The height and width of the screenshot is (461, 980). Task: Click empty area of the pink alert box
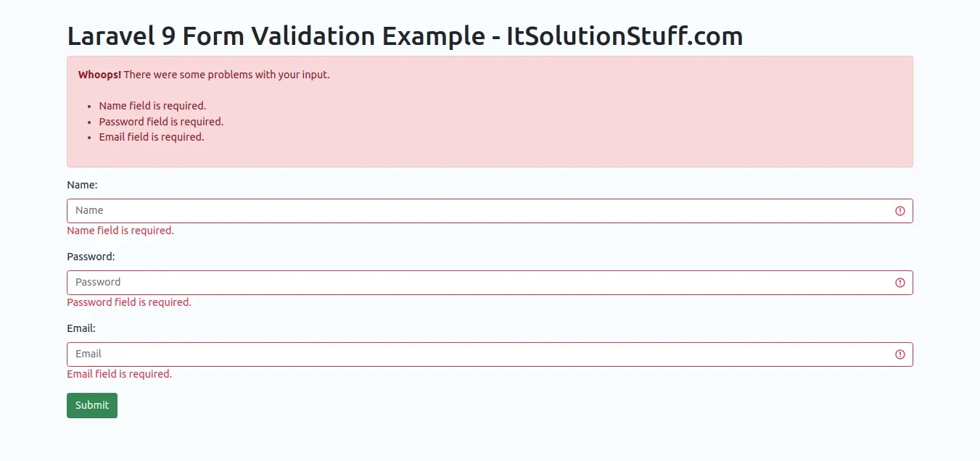tap(580, 123)
